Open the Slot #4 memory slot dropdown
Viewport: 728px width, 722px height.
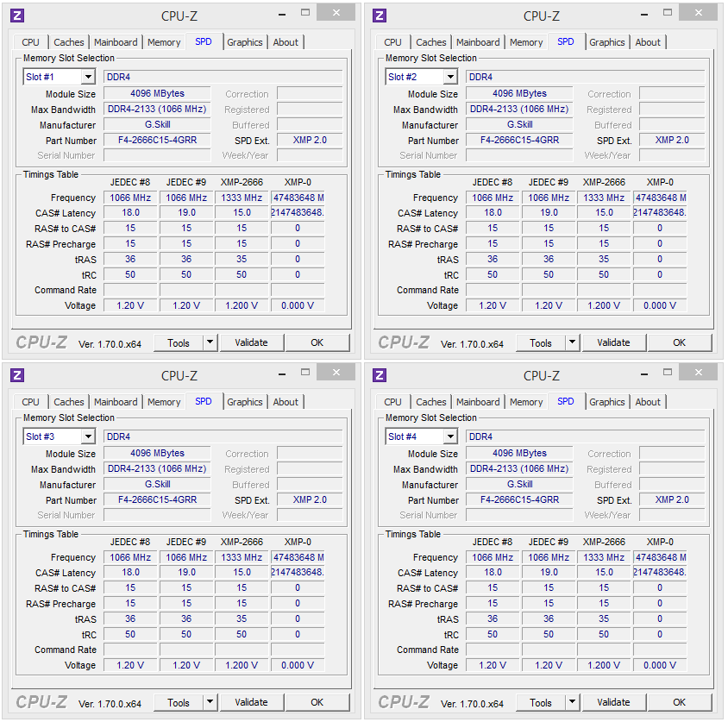450,436
